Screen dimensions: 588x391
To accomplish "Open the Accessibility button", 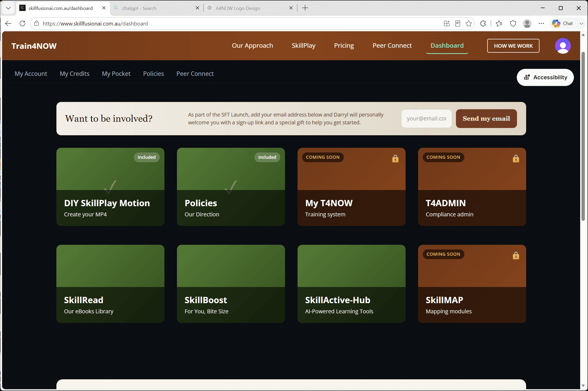I will (x=545, y=77).
